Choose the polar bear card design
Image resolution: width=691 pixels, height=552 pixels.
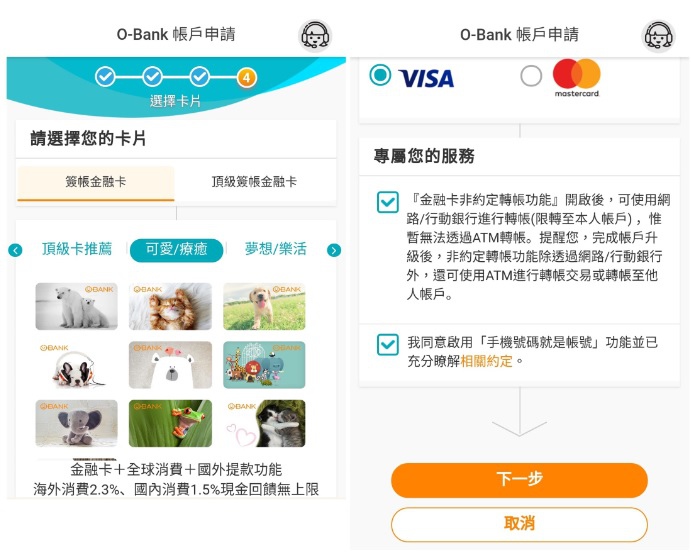tap(77, 307)
